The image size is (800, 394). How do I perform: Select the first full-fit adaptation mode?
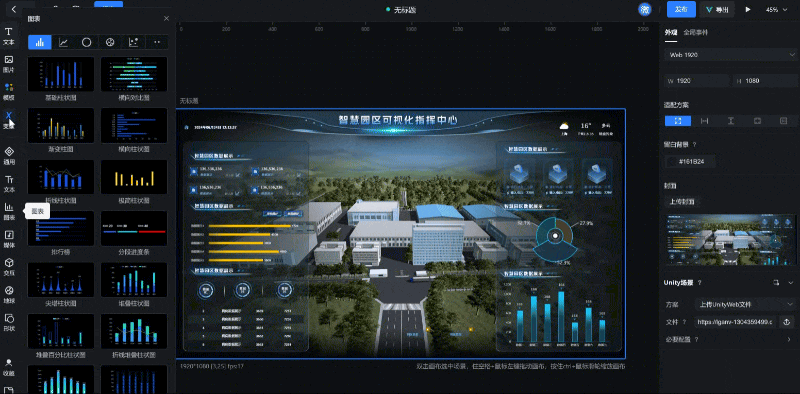click(678, 121)
